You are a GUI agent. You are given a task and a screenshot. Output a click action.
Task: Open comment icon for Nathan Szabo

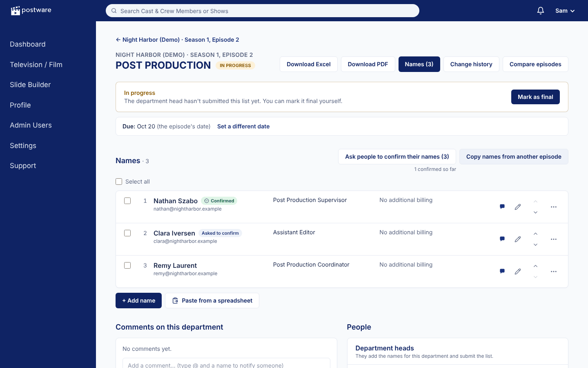click(502, 207)
